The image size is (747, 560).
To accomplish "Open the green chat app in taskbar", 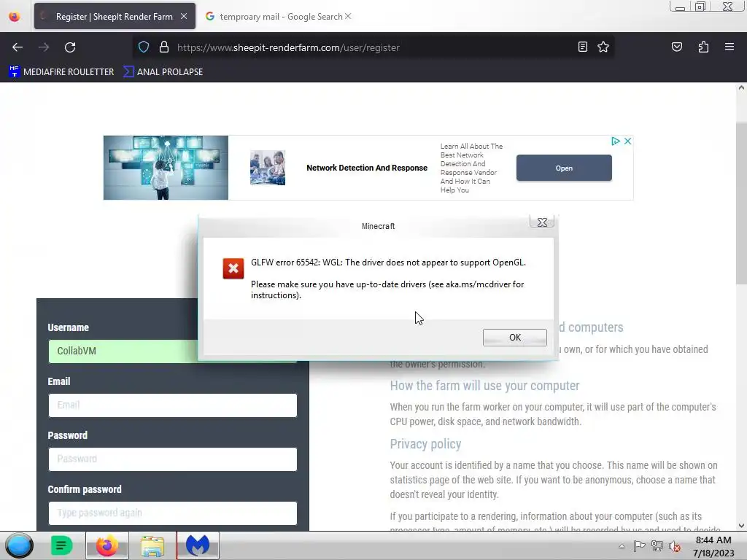I will 61,545.
